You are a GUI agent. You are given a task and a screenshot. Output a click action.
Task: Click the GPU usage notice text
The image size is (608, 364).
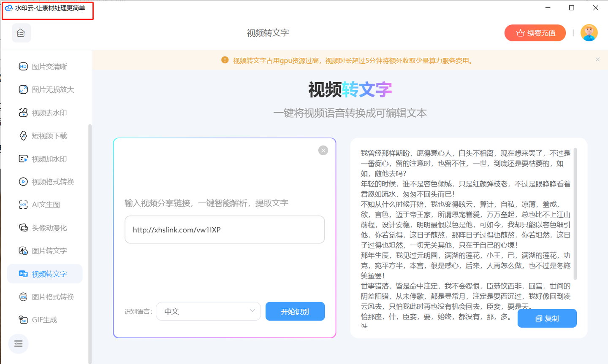[353, 60]
